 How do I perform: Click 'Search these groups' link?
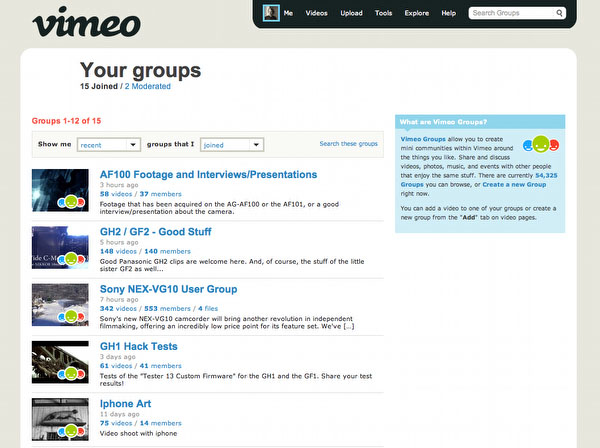coord(349,143)
